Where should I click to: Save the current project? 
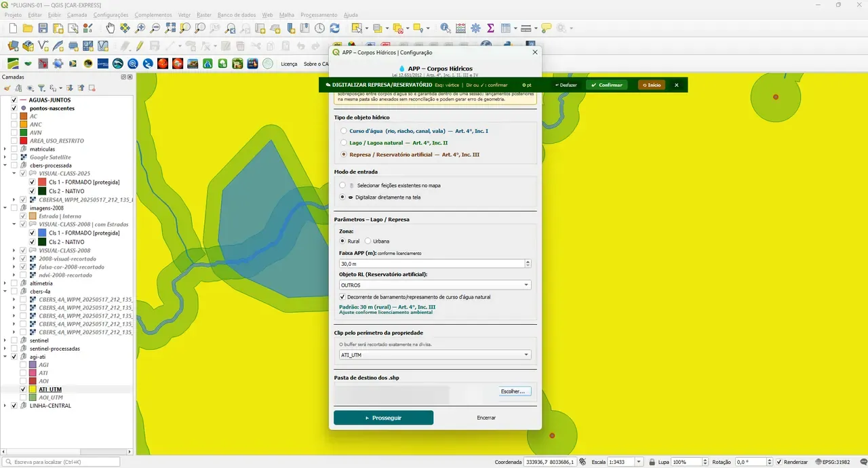point(43,28)
